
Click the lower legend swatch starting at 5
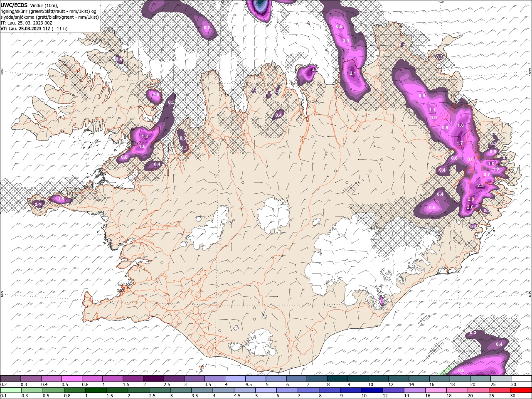coord(266,390)
